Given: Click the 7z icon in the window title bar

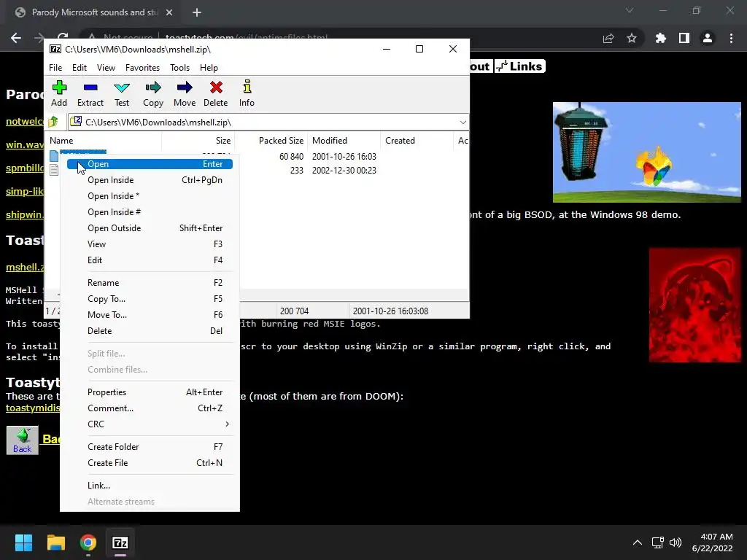Looking at the screenshot, I should click(55, 49).
